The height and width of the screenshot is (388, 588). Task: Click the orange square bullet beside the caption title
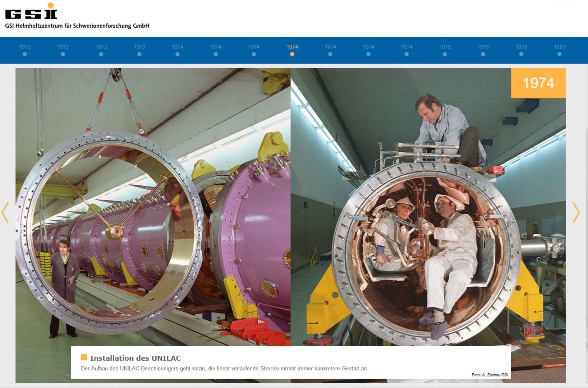coord(84,357)
